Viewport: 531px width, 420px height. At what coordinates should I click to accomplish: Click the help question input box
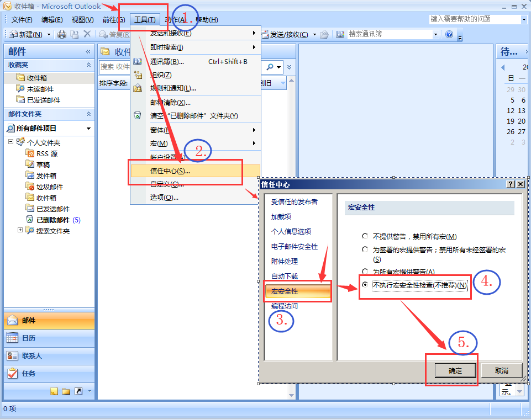pyautogui.click(x=475, y=19)
